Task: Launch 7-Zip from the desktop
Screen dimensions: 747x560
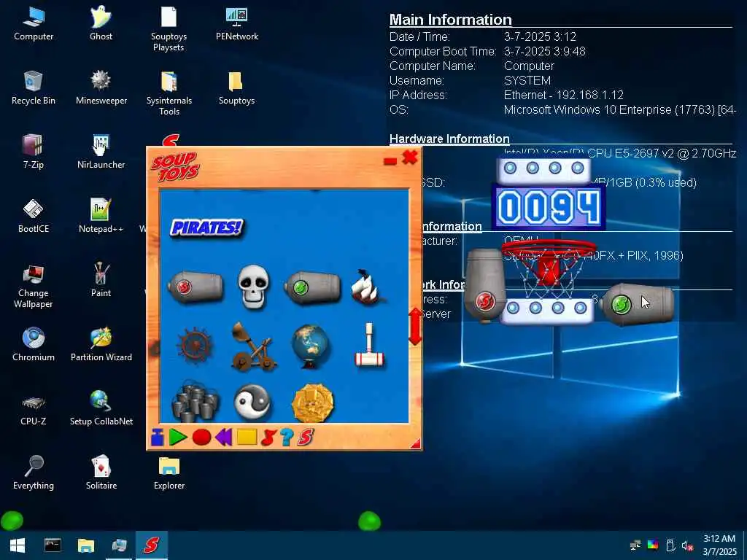Action: [x=34, y=152]
